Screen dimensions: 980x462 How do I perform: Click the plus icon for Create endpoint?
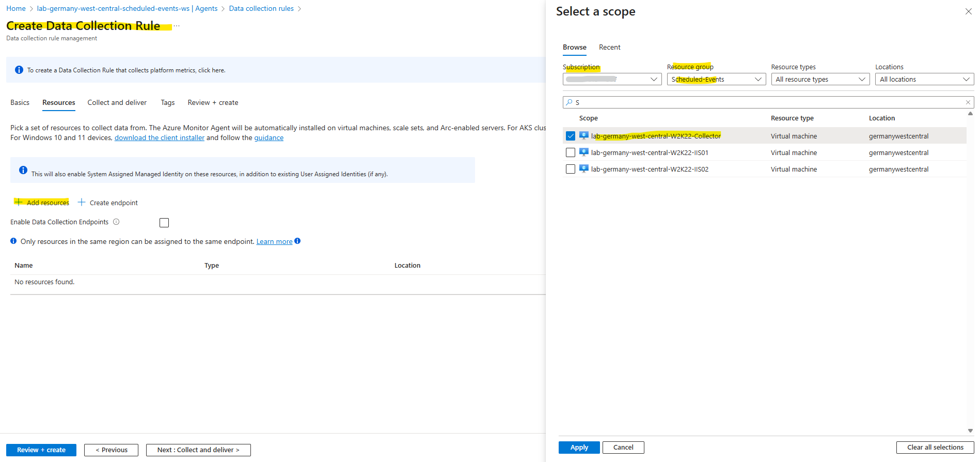[x=82, y=202]
